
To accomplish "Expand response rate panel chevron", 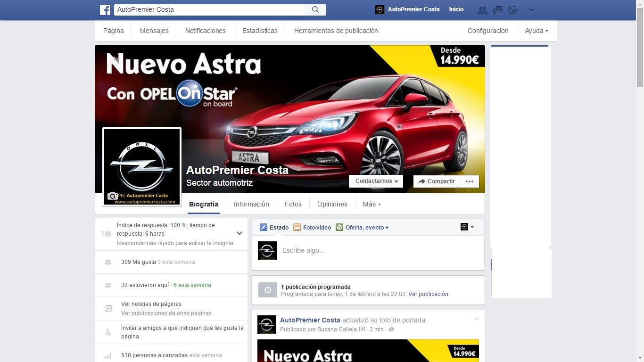I will coord(239,233).
